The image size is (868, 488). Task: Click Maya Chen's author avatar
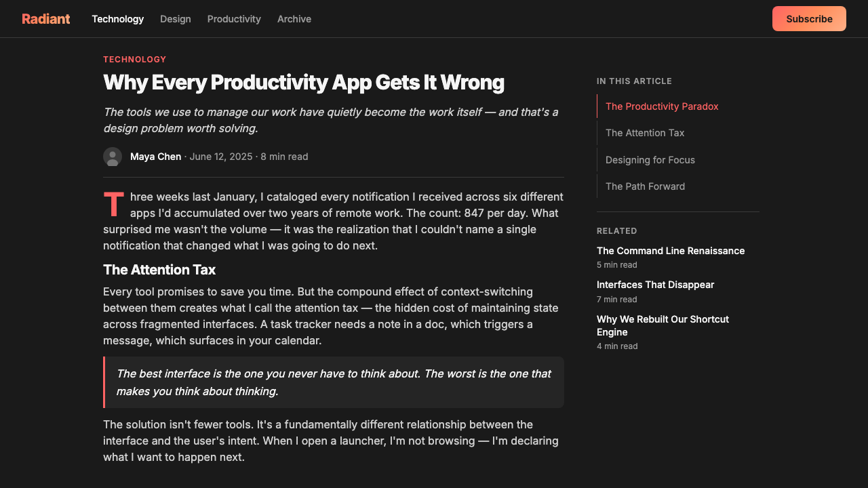click(113, 157)
